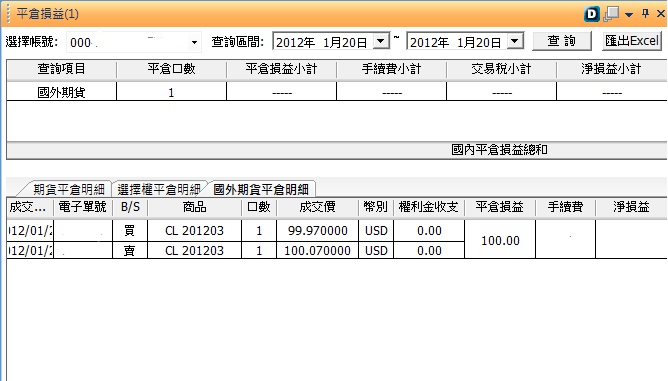Pin the 平倉損益 panel
The height and width of the screenshot is (381, 668).
[645, 14]
